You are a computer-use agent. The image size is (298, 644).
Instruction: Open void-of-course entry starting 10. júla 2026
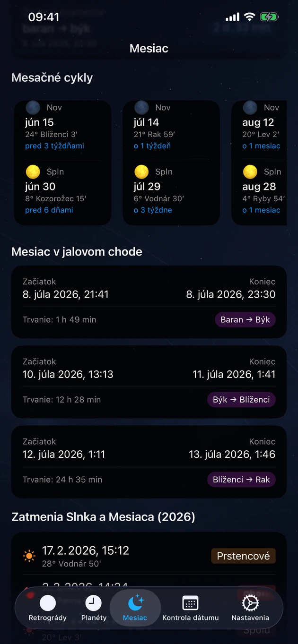(149, 382)
